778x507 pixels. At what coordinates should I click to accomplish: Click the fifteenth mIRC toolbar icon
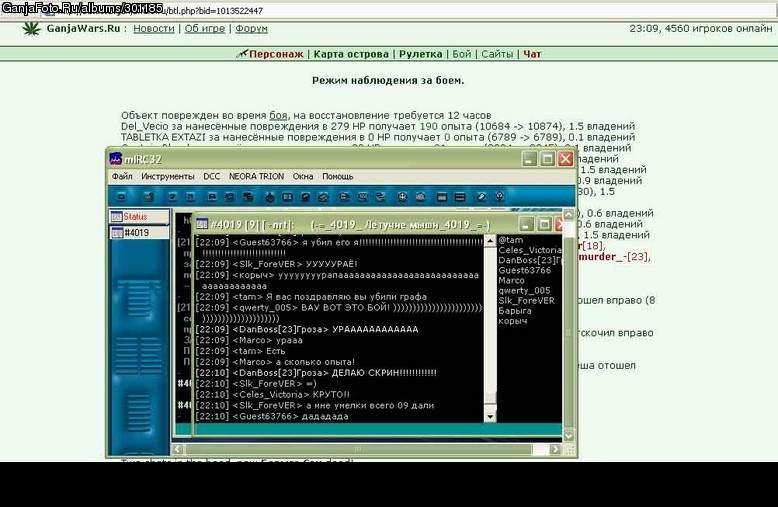[402, 197]
